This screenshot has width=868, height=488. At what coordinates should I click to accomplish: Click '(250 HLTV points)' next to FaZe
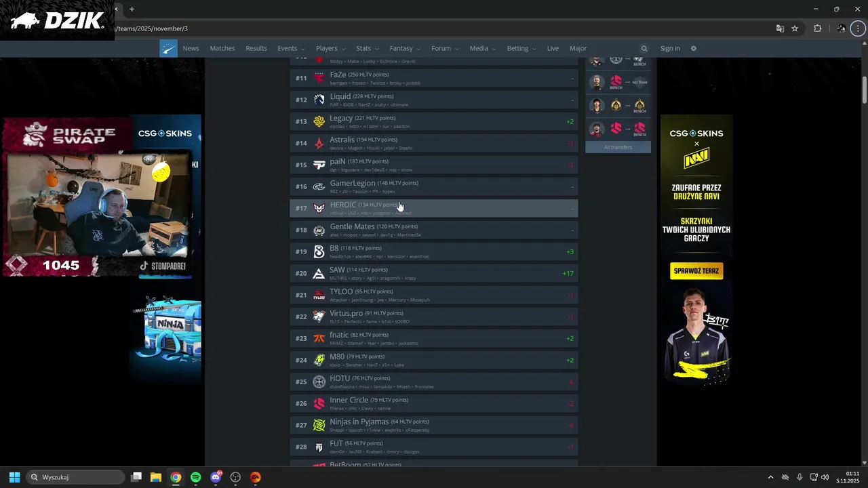pos(368,75)
